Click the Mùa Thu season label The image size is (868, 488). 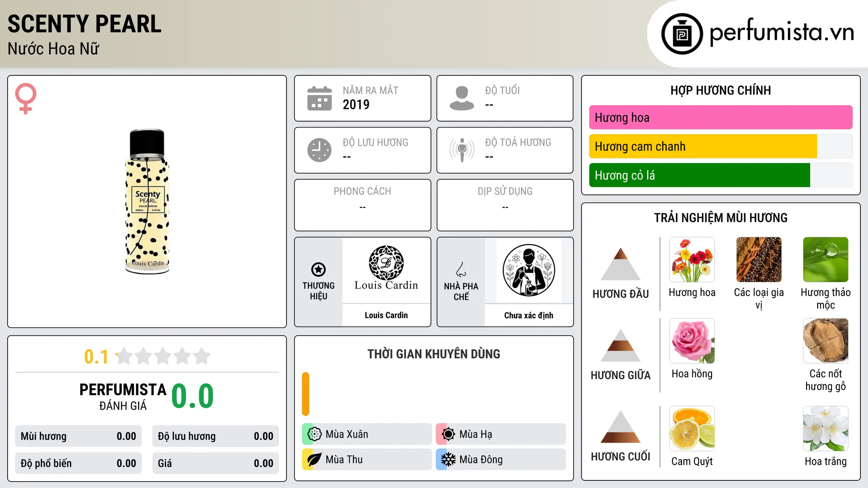(344, 460)
